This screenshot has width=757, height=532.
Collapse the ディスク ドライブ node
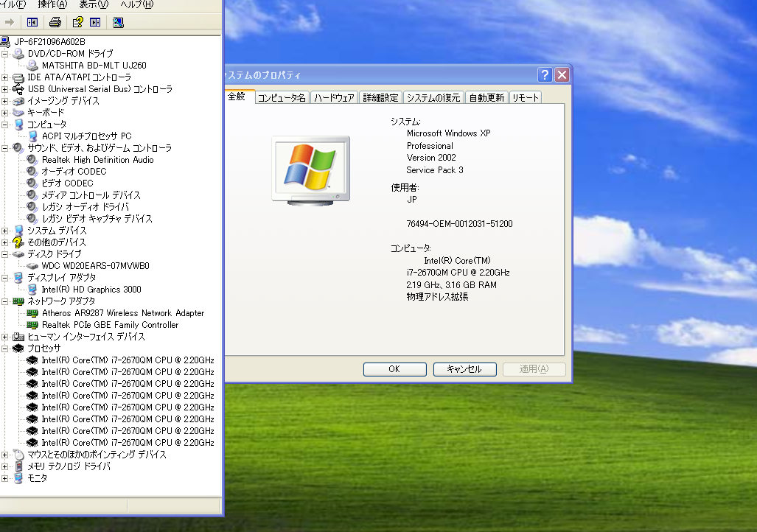click(x=5, y=254)
